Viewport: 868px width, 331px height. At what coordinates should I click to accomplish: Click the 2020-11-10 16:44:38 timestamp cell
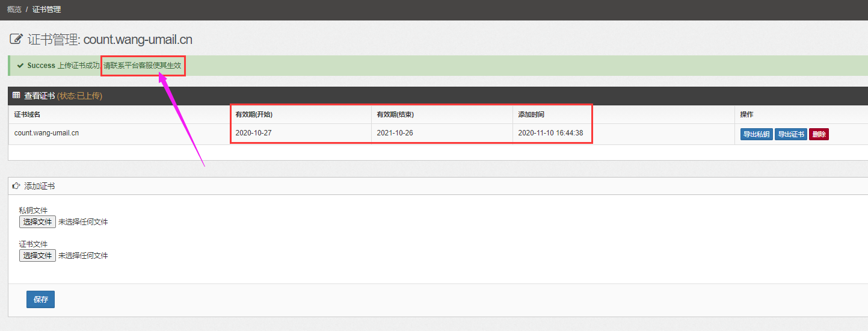[550, 133]
